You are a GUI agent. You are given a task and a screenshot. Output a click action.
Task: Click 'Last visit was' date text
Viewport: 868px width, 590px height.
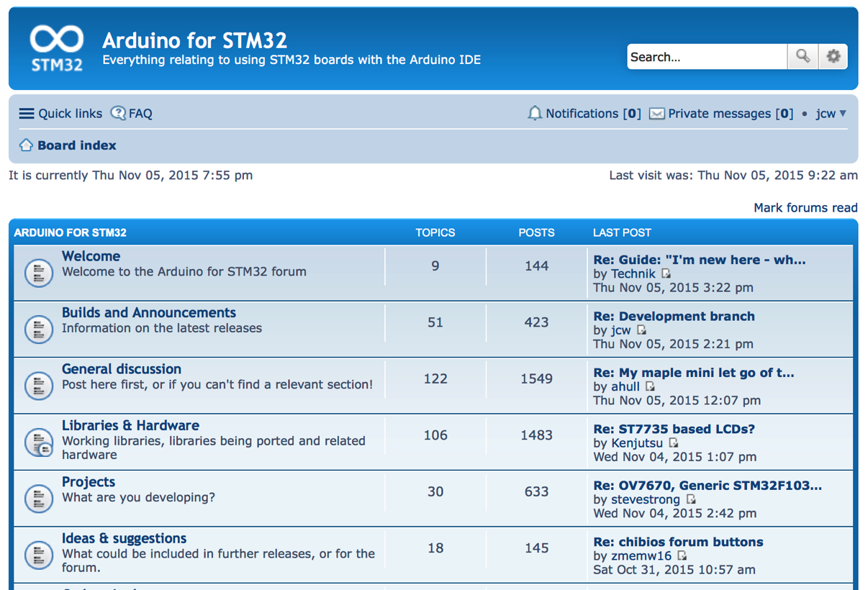[733, 175]
